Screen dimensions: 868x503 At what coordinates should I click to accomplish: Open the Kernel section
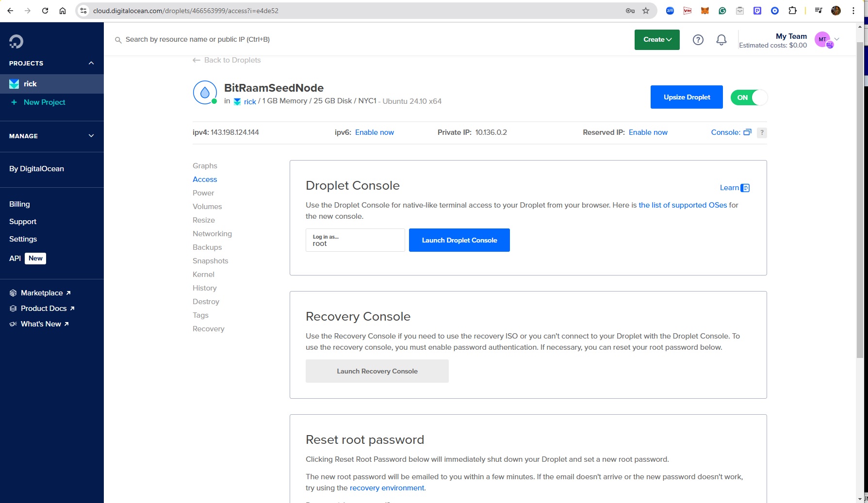point(203,275)
